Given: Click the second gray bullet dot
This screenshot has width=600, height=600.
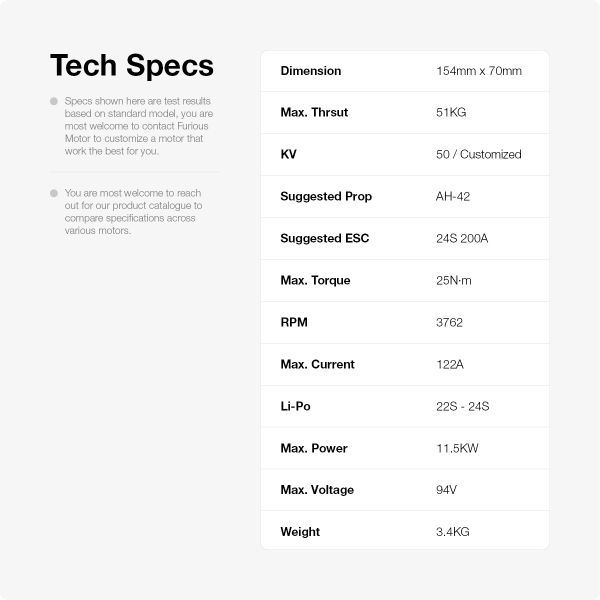Looking at the screenshot, I should coord(54,191).
